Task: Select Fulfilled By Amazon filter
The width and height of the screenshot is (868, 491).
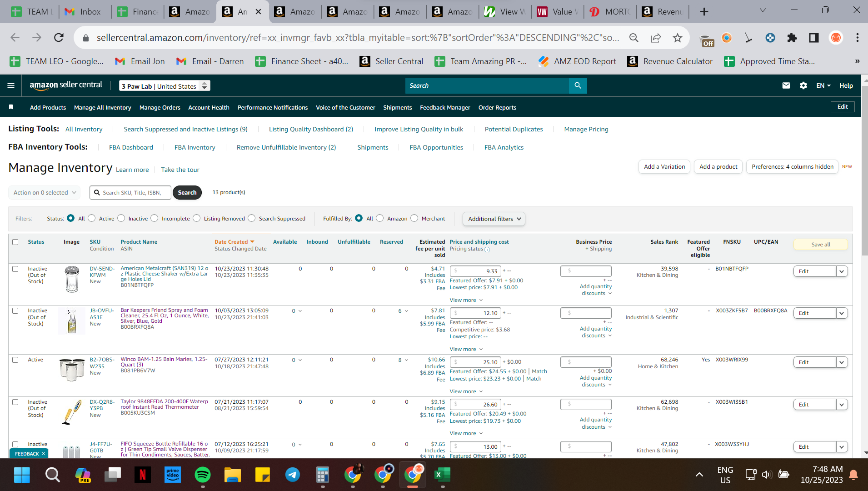Action: 380,218
